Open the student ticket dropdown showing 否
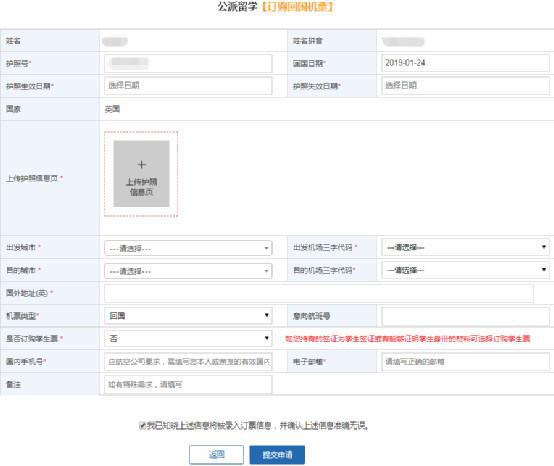Screen dimensions: 554x466 (x=188, y=338)
